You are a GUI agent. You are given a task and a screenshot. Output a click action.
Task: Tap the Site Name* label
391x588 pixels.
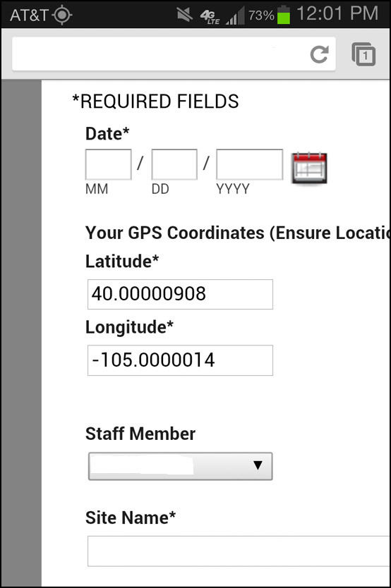[x=131, y=517]
